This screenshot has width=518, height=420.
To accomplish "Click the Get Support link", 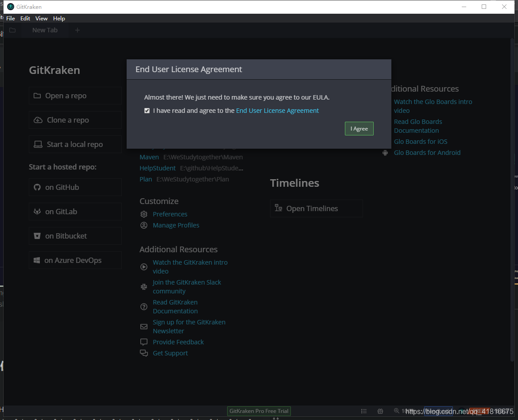I will click(x=170, y=353).
